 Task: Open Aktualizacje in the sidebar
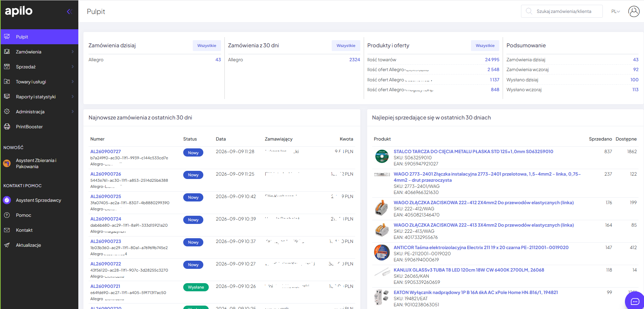point(40,245)
